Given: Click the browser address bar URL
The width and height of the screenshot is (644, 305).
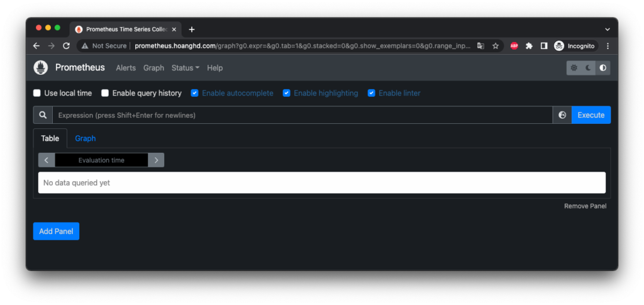Looking at the screenshot, I should [303, 46].
